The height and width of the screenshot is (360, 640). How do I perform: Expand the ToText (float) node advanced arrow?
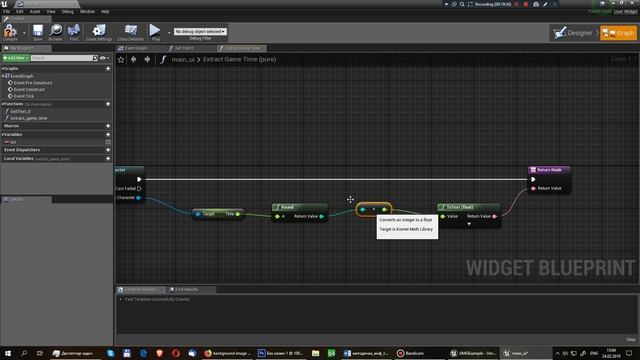(x=469, y=224)
